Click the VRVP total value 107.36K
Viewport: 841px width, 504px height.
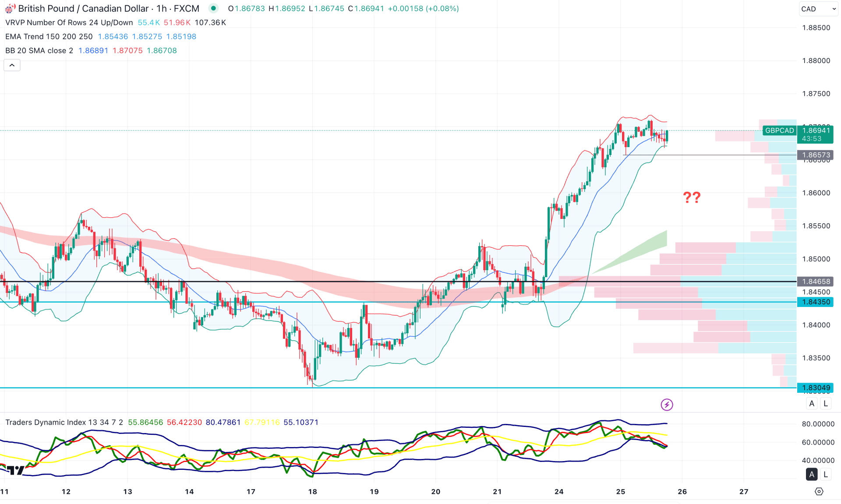(210, 22)
